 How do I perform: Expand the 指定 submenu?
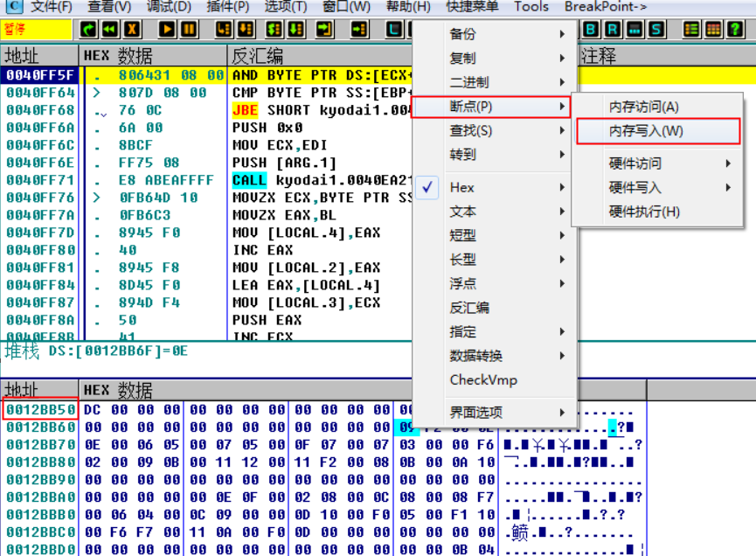(494, 332)
